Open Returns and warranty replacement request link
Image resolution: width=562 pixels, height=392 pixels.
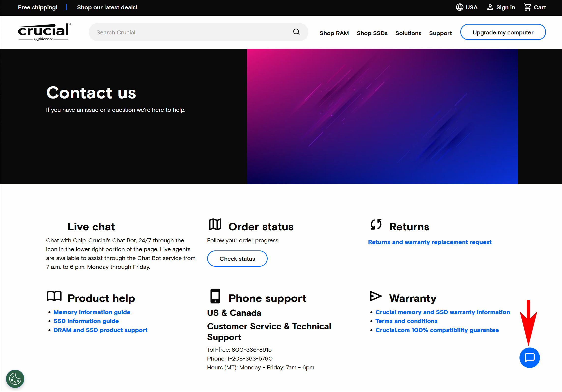coord(430,242)
